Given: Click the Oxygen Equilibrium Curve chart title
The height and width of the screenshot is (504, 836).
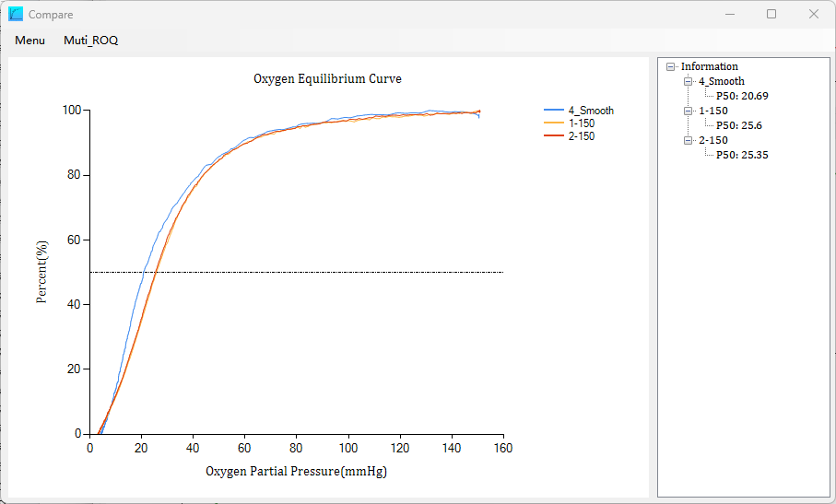Looking at the screenshot, I should point(327,79).
